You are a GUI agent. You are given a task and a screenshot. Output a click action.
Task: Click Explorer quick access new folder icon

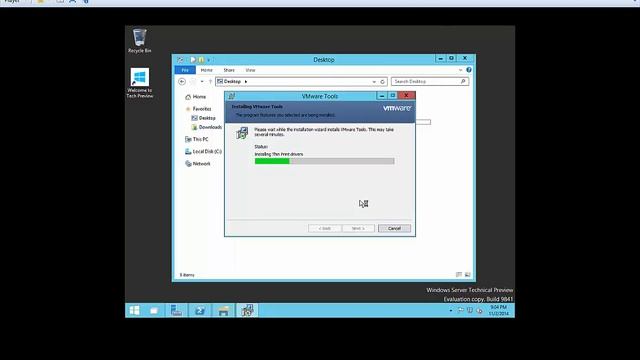(200, 60)
